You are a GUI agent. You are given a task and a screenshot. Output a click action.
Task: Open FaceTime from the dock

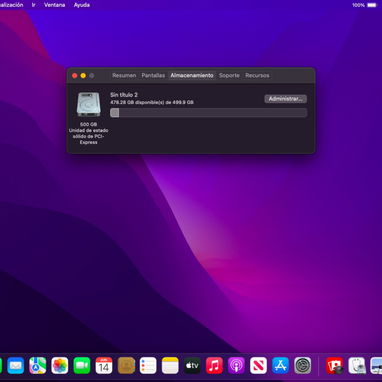[82, 366]
